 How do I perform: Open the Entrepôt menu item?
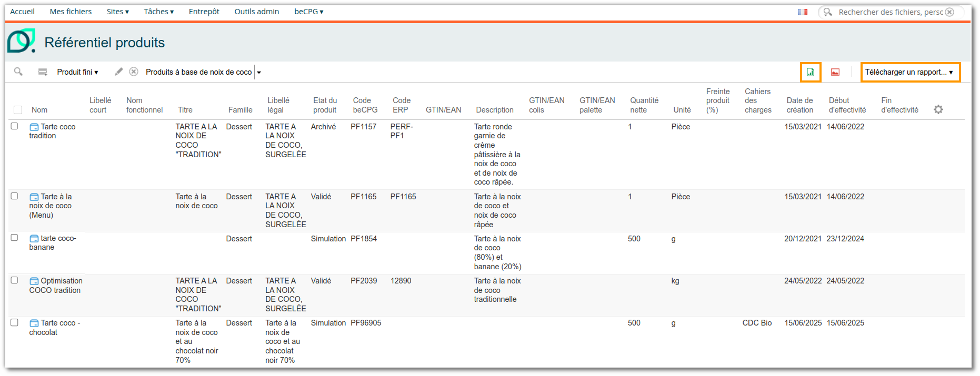[204, 12]
